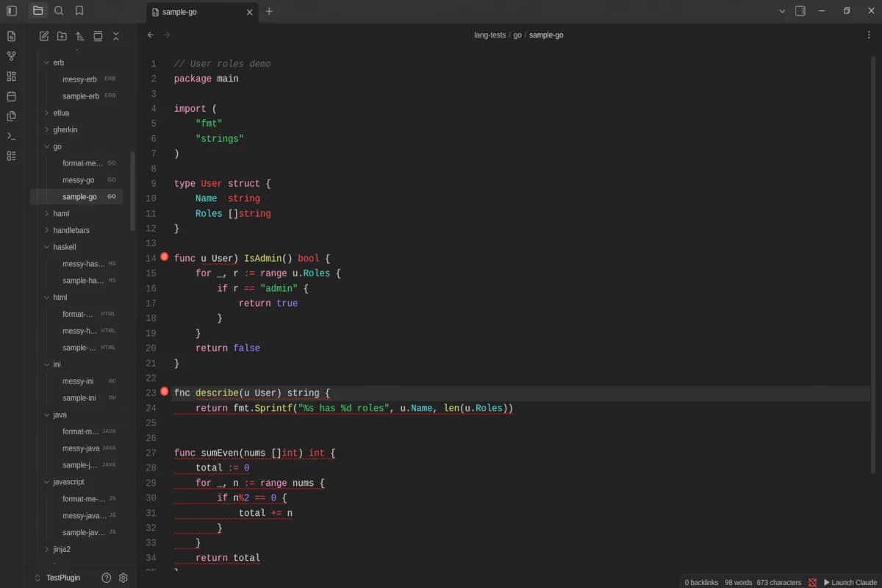
Task: Click the quick switcher file icon in ribbon
Action: (11, 36)
